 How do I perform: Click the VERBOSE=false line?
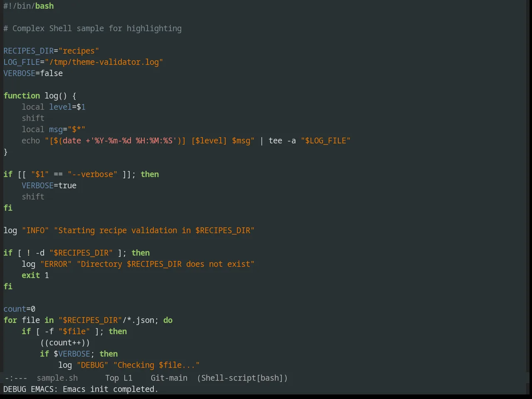[x=33, y=74]
